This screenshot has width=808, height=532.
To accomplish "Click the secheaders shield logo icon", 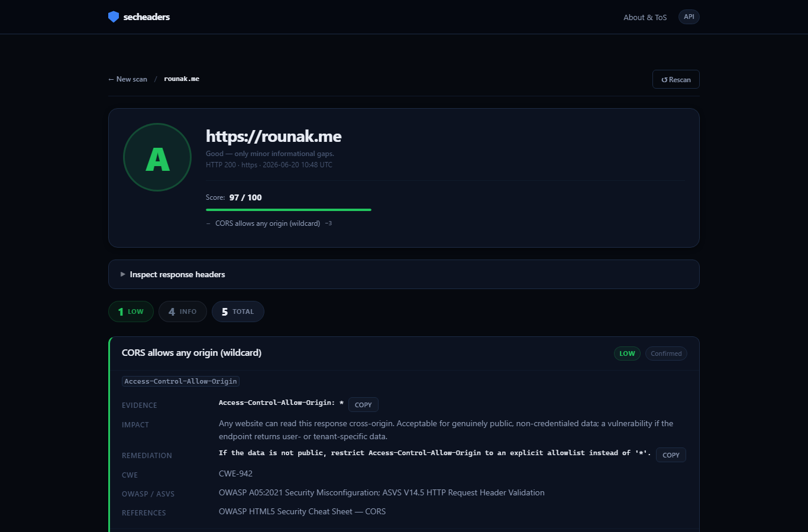I will coord(114,17).
